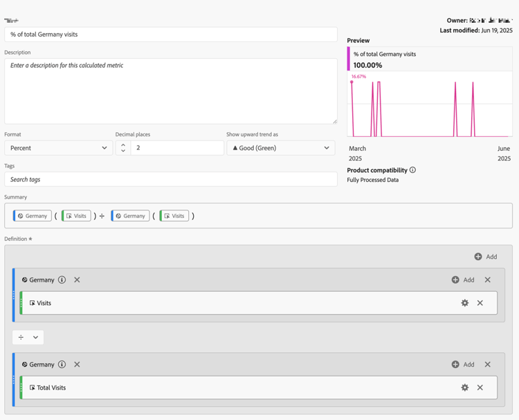The width and height of the screenshot is (519, 420).
Task: Click the Visits metric icon in Definition
Action: pos(32,303)
